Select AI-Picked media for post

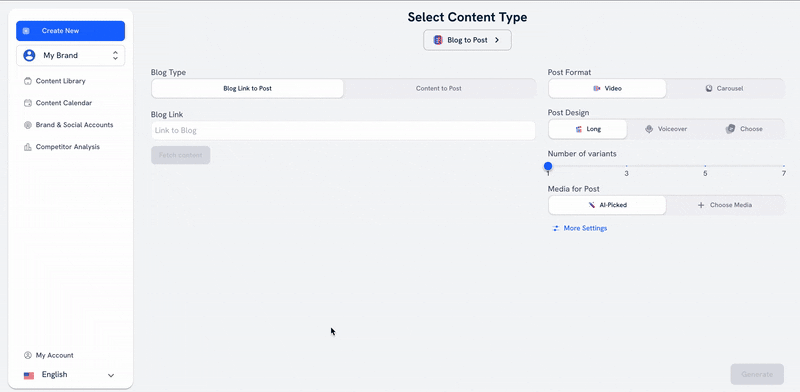pos(607,205)
